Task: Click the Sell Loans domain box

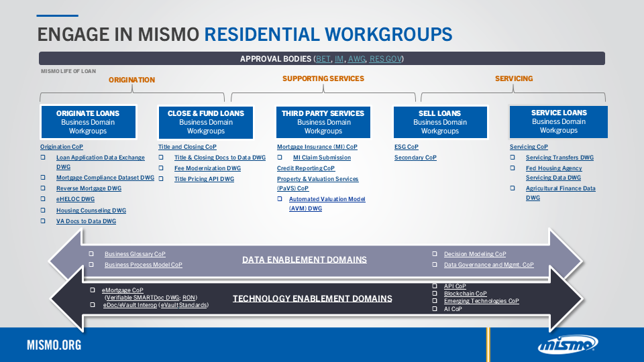Action: click(x=440, y=122)
